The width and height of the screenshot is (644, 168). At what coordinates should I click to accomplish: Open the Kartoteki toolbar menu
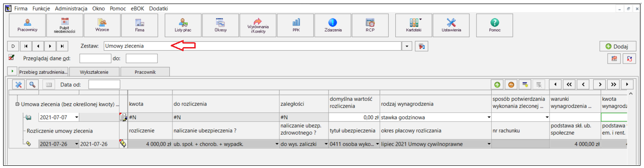point(414,25)
